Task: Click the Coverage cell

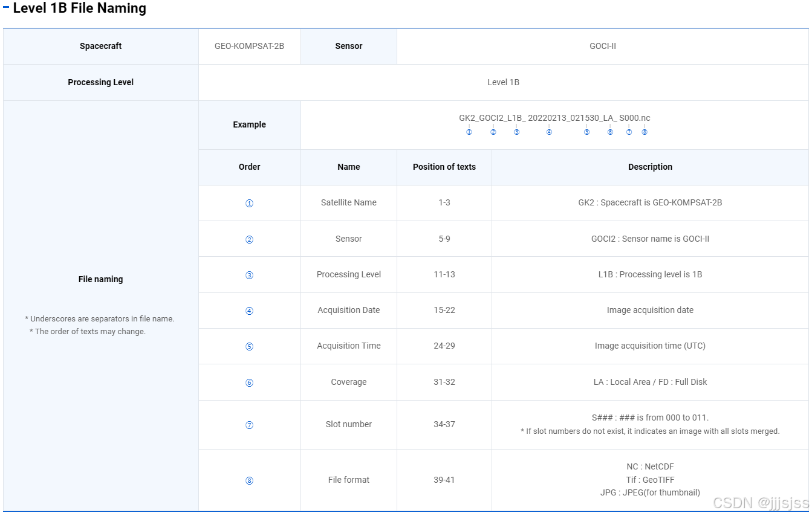Action: click(x=349, y=382)
